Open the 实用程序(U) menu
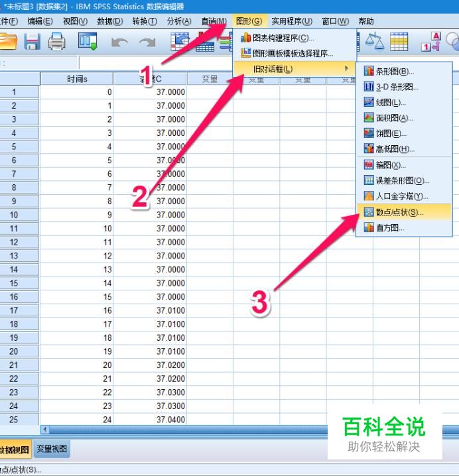The width and height of the screenshot is (459, 476). point(292,21)
